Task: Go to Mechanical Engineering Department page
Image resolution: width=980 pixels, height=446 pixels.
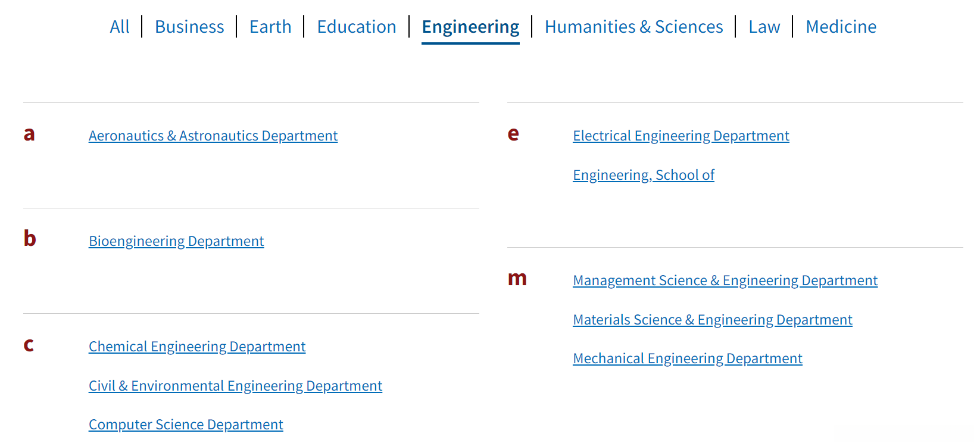Action: coord(688,358)
